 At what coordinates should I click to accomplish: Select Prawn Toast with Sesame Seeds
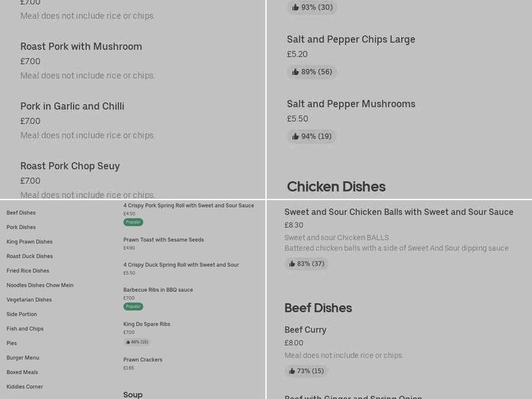tap(163, 239)
